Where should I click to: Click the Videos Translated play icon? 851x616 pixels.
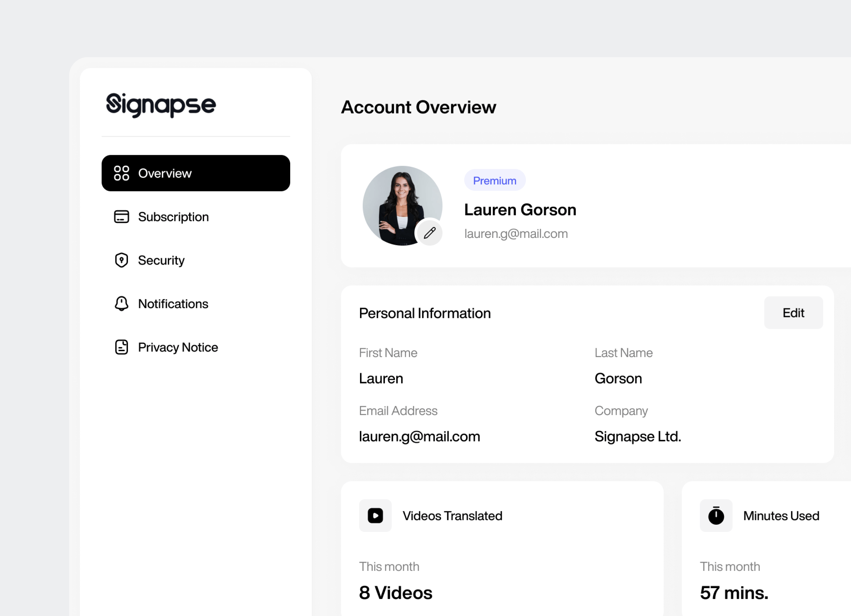(375, 516)
